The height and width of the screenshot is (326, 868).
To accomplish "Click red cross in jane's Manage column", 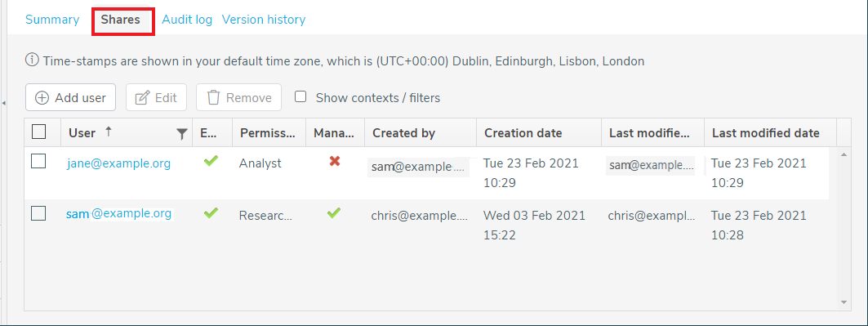I will click(334, 161).
